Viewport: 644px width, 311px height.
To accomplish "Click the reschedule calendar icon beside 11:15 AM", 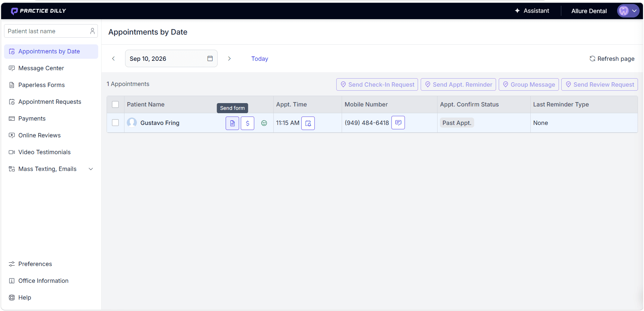I will [x=308, y=123].
